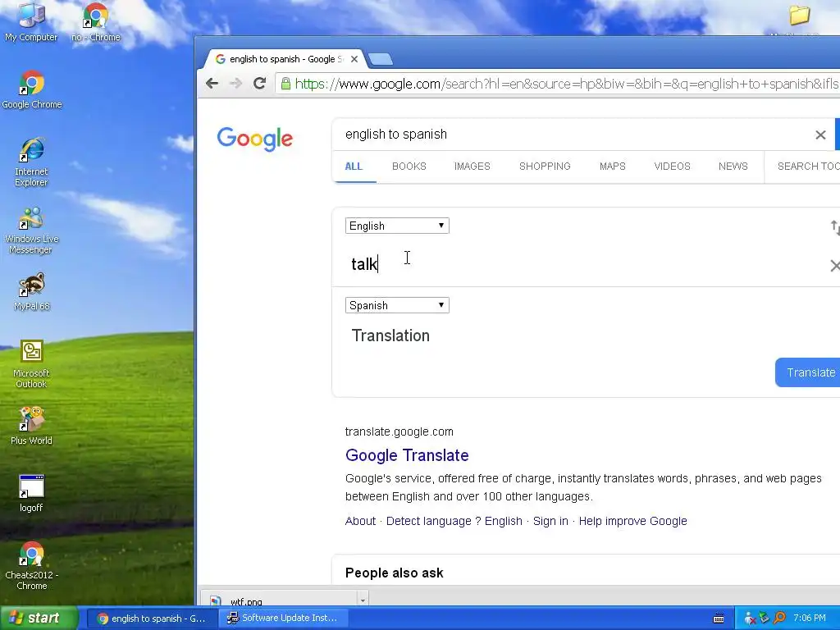The image size is (840, 630).
Task: Open Windows Live Messenger shortcut
Action: [x=31, y=231]
